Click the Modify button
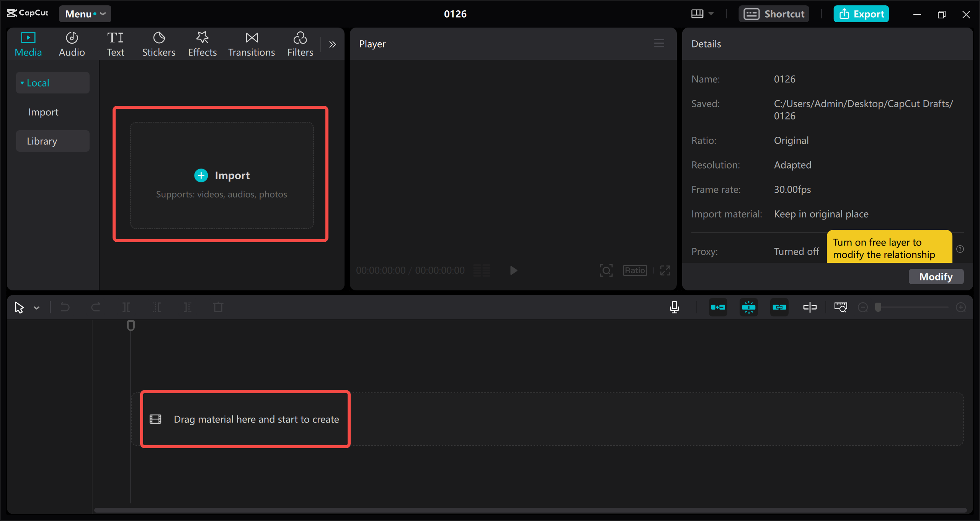The image size is (980, 521). point(936,277)
